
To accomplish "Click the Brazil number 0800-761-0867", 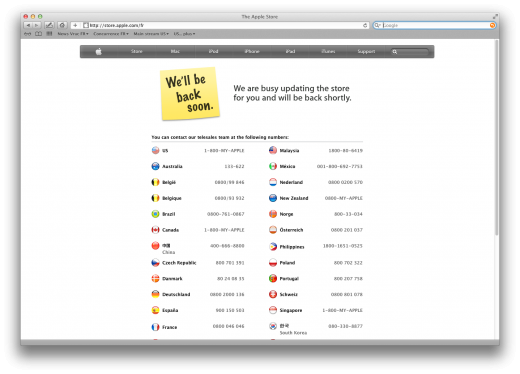I will point(226,214).
